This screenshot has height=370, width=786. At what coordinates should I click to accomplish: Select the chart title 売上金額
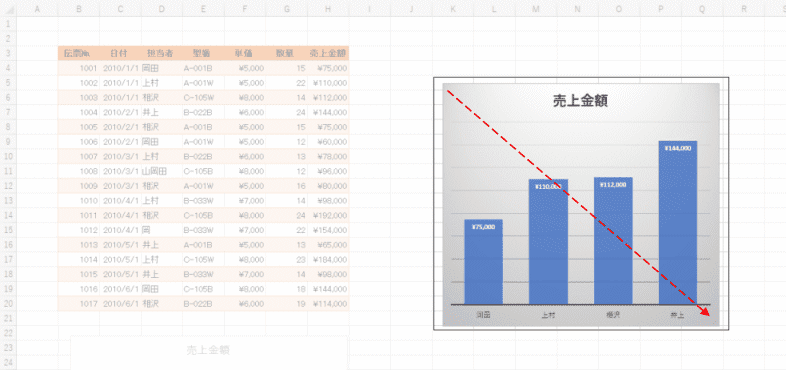click(x=580, y=101)
